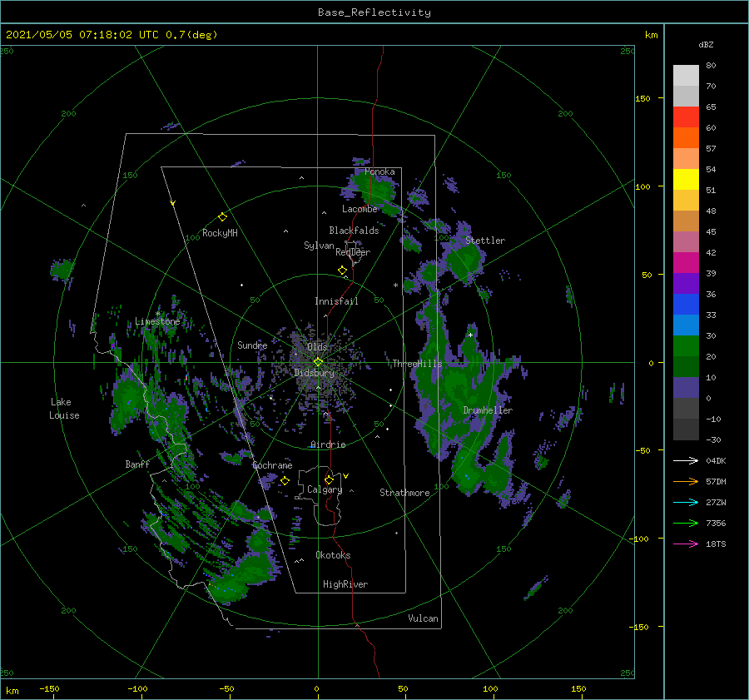Click the Sundre label

click(x=252, y=345)
